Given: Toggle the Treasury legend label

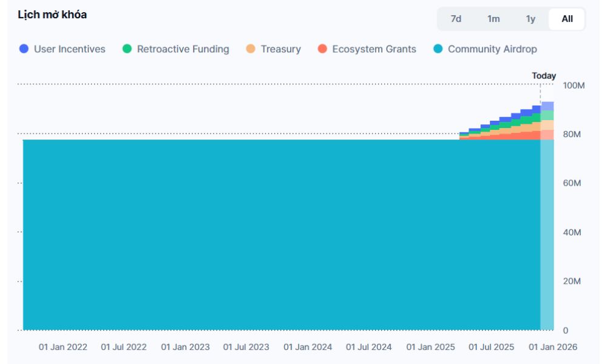Looking at the screenshot, I should tap(280, 49).
